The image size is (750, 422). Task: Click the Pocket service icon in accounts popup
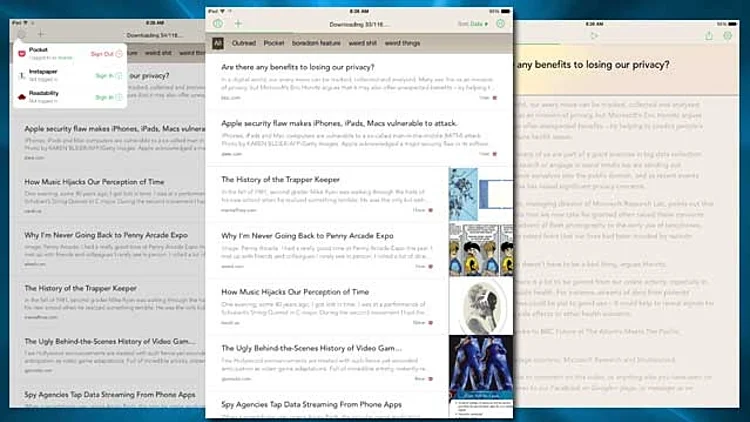pyautogui.click(x=22, y=50)
